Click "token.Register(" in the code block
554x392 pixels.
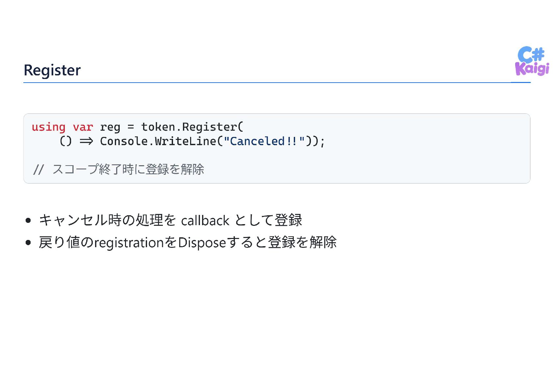[x=192, y=127]
